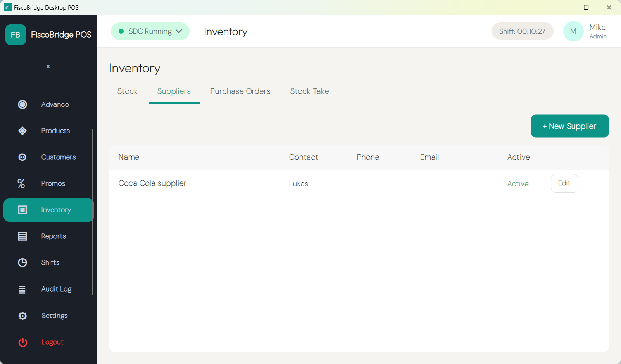The height and width of the screenshot is (364, 621).
Task: Open the Advance sidebar icon
Action: click(x=22, y=104)
